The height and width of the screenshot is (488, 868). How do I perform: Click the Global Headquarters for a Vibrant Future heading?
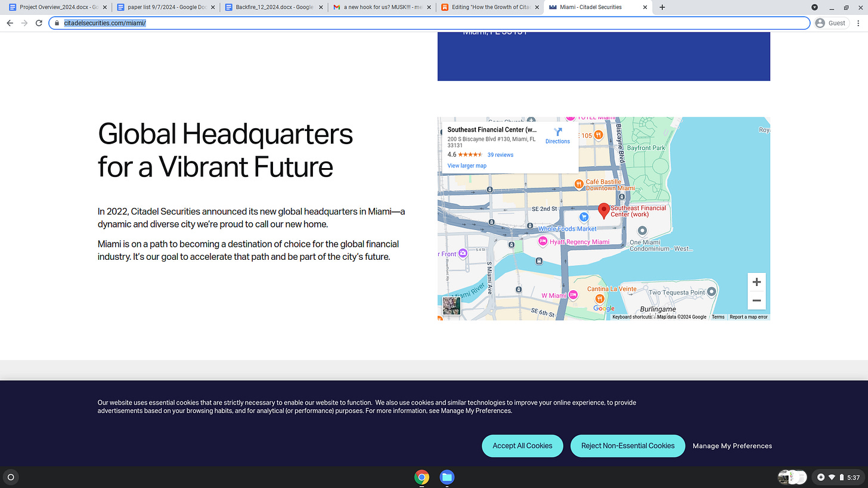[x=225, y=150]
